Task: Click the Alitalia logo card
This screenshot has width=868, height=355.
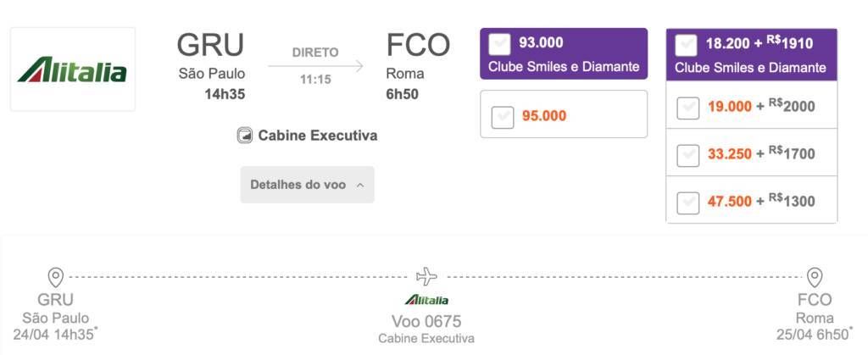Action: coord(73,69)
